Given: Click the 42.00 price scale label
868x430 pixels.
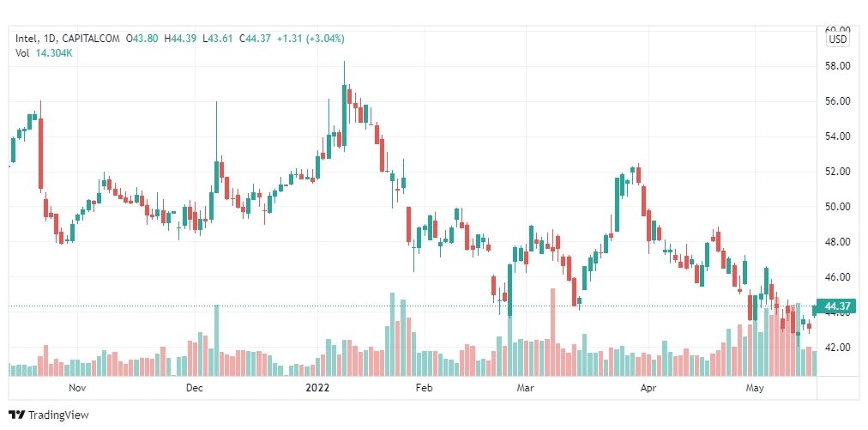Looking at the screenshot, I should pyautogui.click(x=838, y=348).
